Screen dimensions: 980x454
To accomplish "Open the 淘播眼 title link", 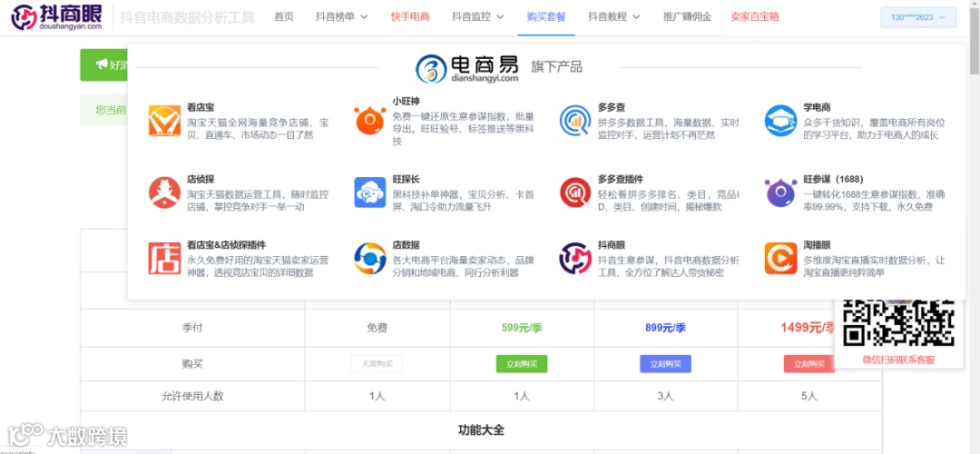I will click(817, 245).
